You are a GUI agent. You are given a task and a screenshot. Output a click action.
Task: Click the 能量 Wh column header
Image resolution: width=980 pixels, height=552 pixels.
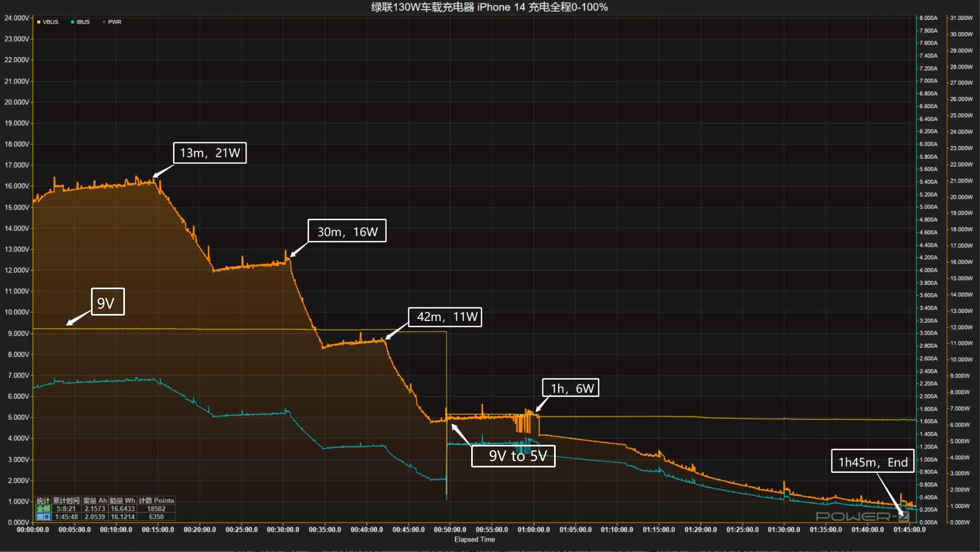pyautogui.click(x=122, y=500)
